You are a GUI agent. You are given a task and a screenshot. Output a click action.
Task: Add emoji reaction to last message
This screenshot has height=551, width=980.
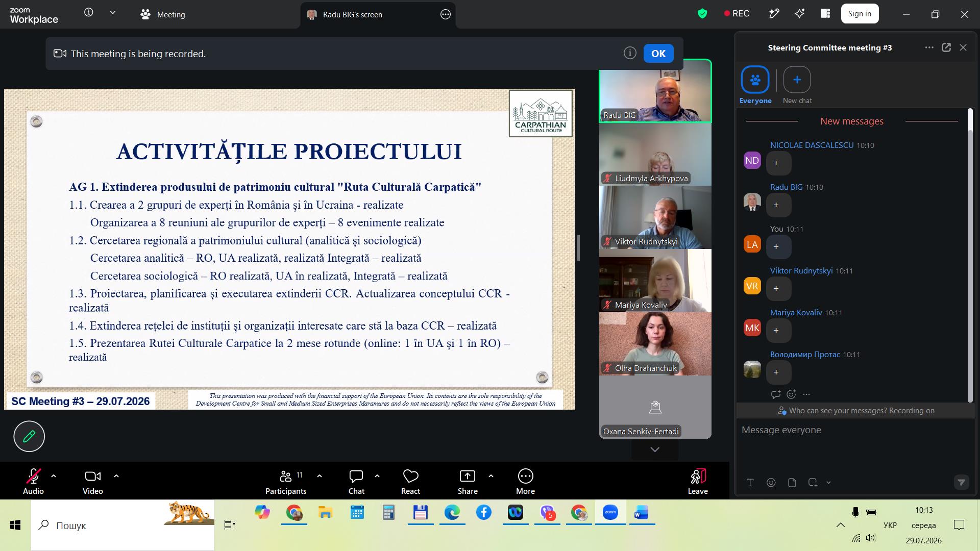[792, 394]
